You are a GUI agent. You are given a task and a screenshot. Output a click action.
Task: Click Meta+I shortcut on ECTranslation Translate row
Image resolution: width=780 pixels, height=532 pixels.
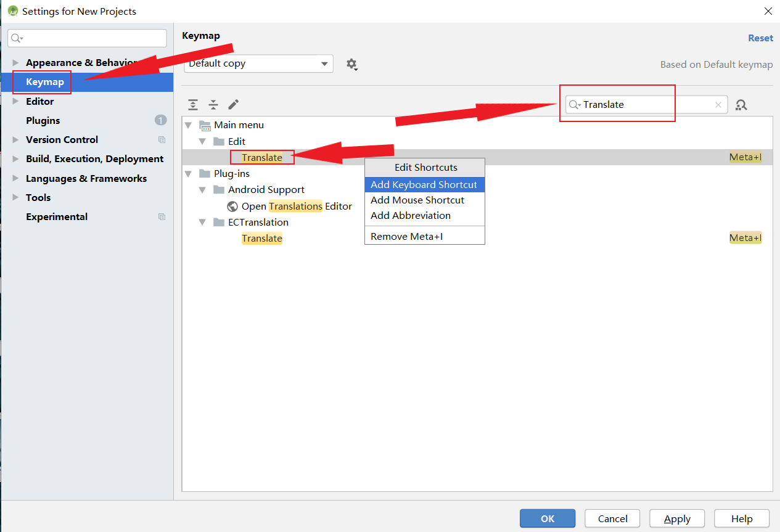(x=745, y=238)
